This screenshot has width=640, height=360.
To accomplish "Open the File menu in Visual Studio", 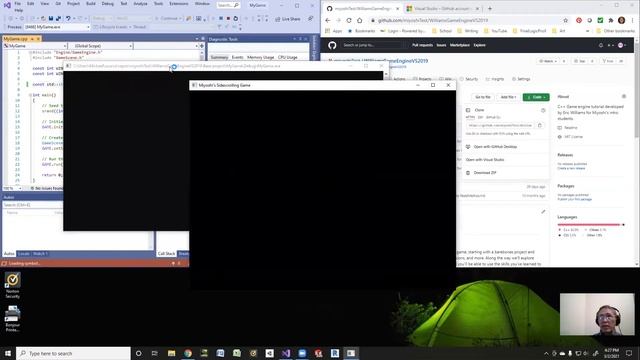I will pyautogui.click(x=18, y=4).
